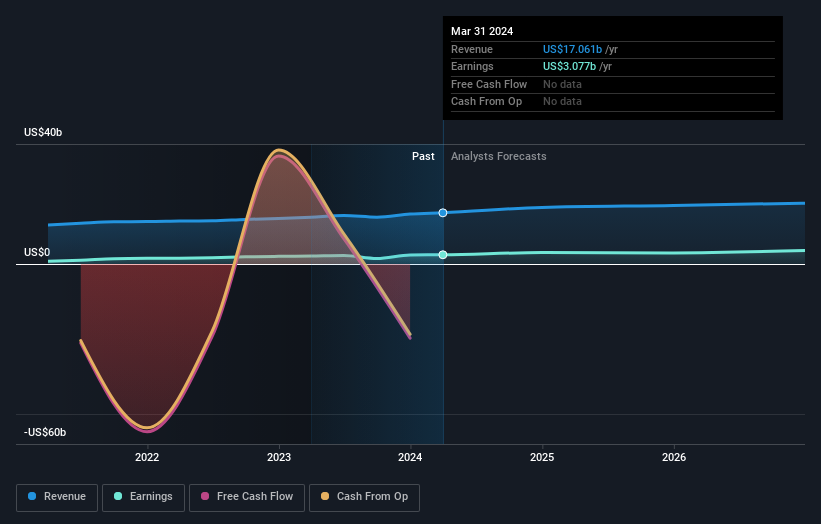The image size is (821, 524).
Task: Click the 2024 x-axis label
Action: (x=410, y=457)
